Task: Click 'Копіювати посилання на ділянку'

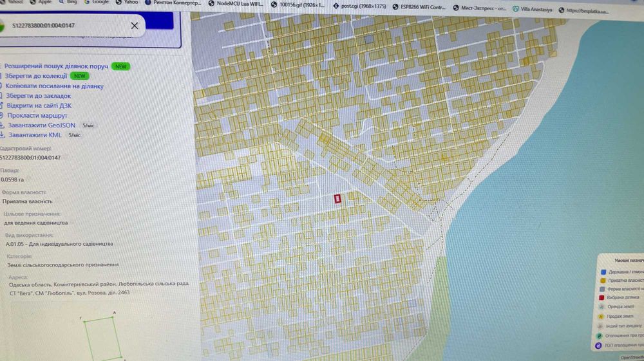Action: (x=54, y=86)
